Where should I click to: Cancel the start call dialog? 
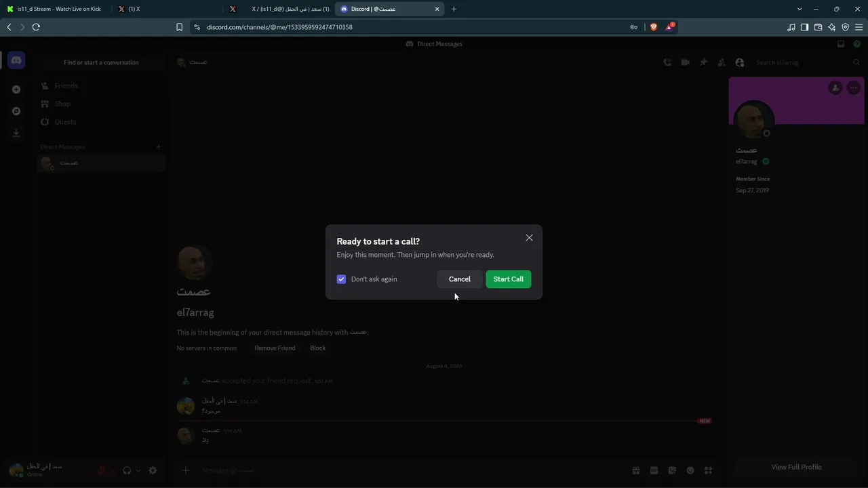(x=459, y=279)
